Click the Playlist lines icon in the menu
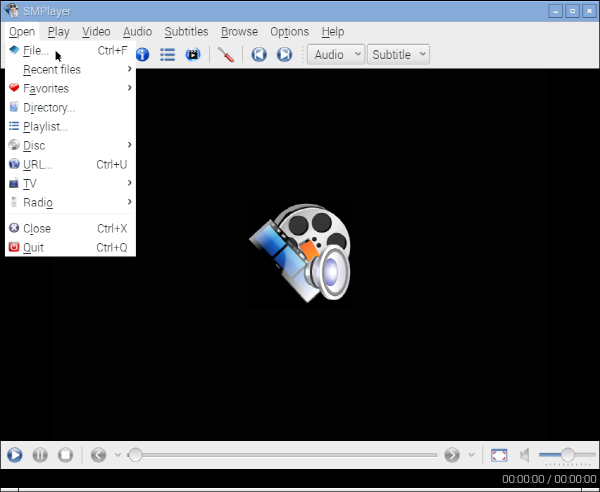The image size is (600, 492). [14, 126]
